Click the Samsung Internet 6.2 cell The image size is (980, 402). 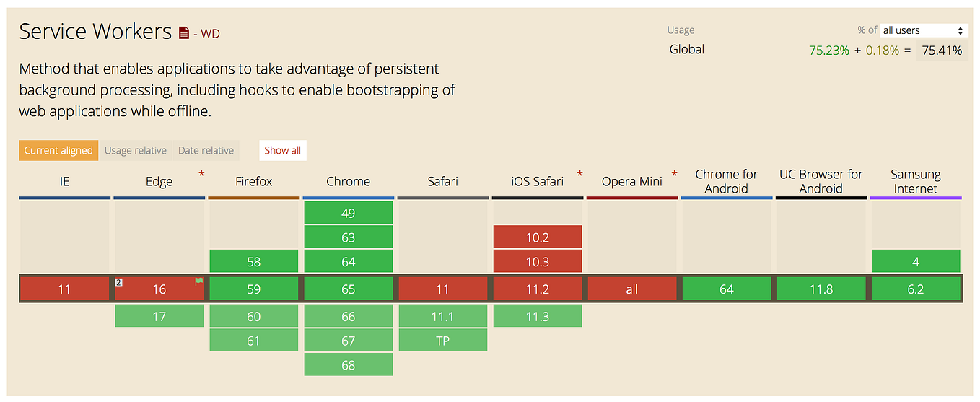click(x=915, y=289)
